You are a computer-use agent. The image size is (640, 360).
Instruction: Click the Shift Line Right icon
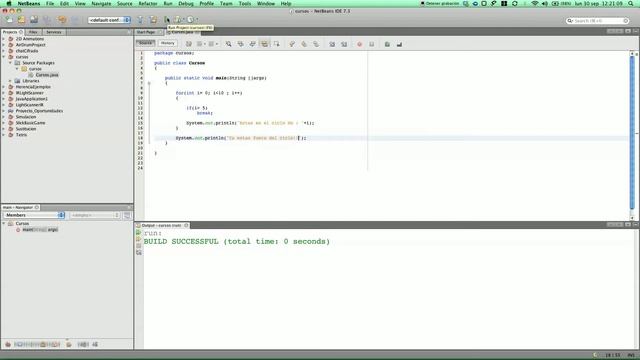coord(344,44)
